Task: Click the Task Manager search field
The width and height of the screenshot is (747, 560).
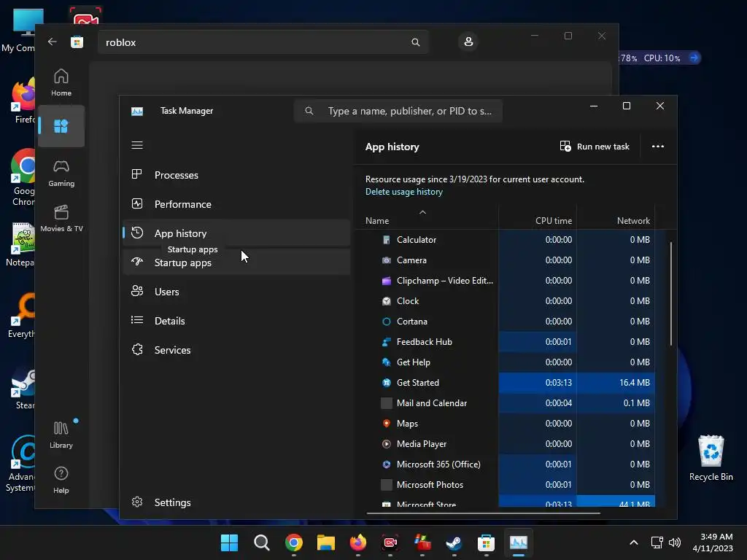Action: pyautogui.click(x=398, y=111)
